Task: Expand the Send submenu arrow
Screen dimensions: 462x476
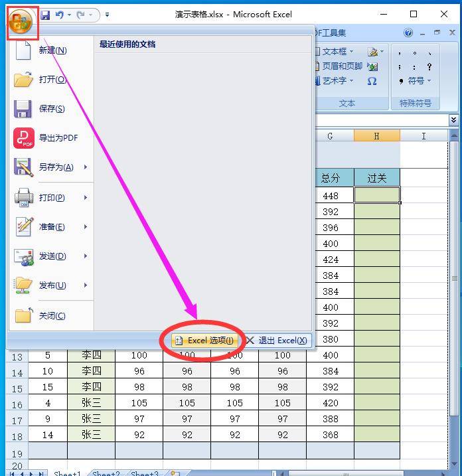Action: (x=86, y=256)
